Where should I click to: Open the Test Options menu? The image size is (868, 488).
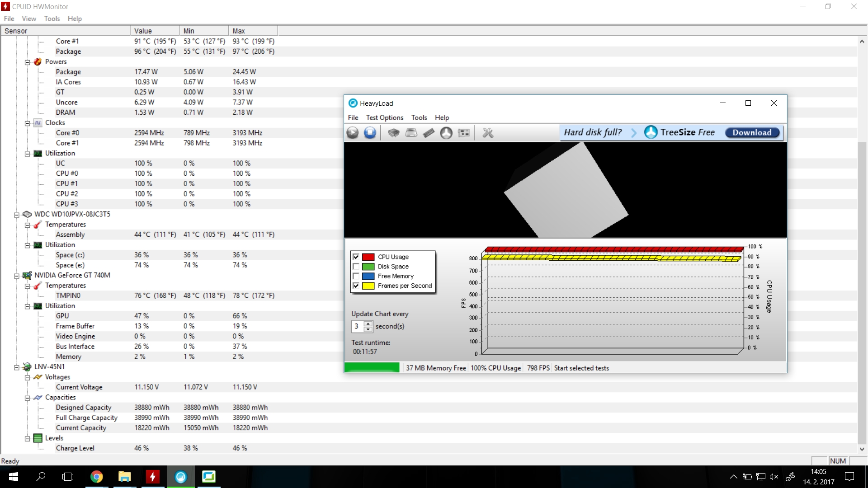tap(384, 117)
